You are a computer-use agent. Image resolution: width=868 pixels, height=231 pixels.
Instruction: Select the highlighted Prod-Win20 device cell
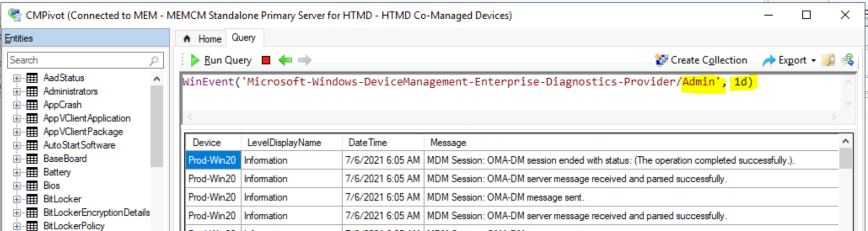pyautogui.click(x=213, y=160)
